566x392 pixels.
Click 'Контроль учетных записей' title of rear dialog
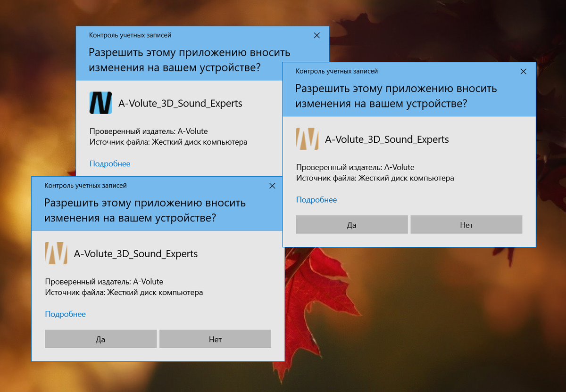tap(130, 35)
